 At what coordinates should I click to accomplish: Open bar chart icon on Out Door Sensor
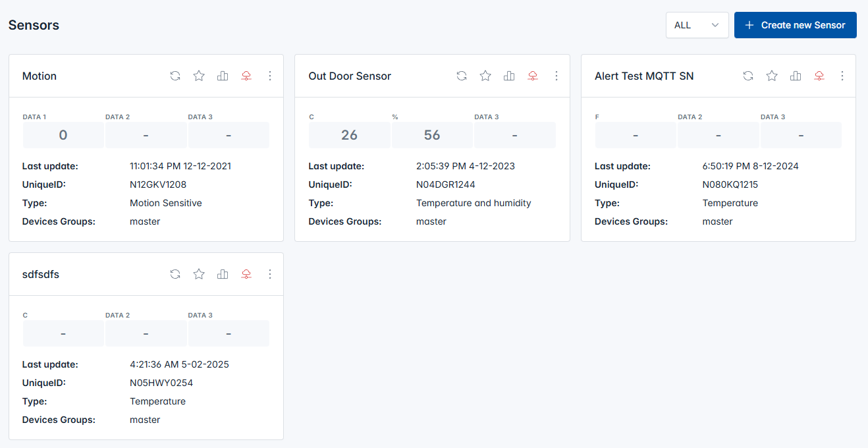(x=509, y=76)
